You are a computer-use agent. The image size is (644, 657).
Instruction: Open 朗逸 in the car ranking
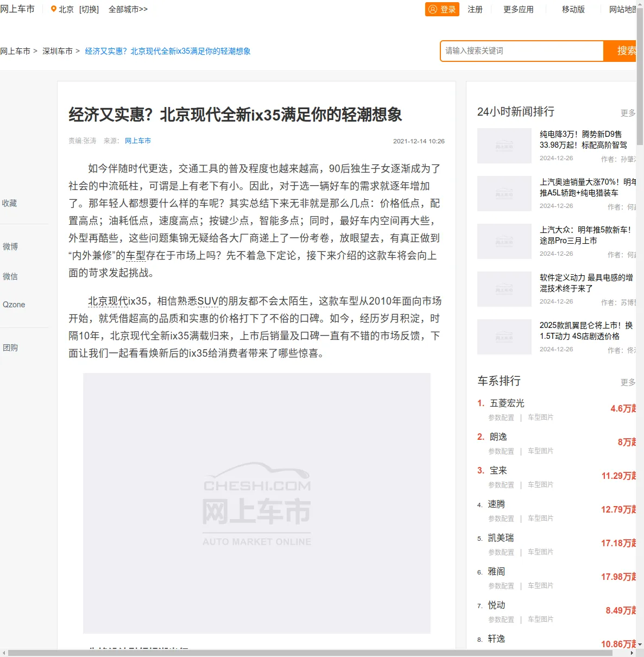tap(498, 437)
